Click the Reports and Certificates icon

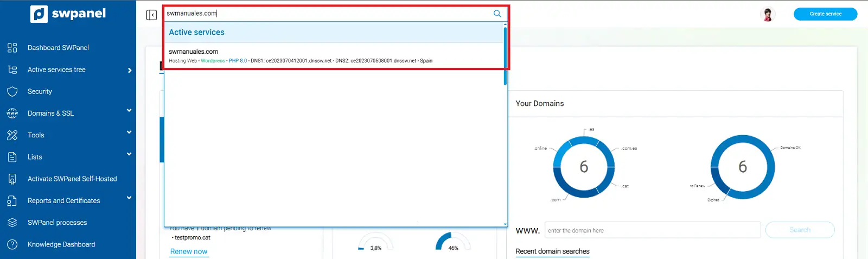pyautogui.click(x=12, y=201)
